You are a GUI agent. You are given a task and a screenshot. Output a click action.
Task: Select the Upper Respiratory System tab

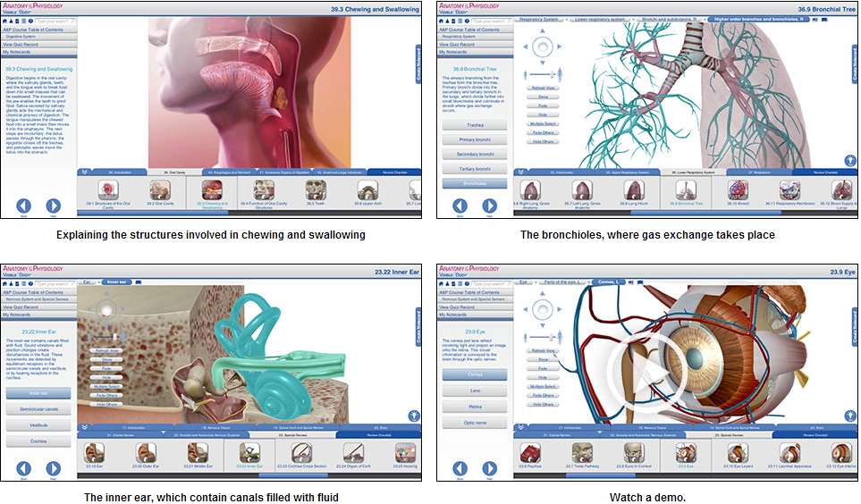pyautogui.click(x=627, y=172)
